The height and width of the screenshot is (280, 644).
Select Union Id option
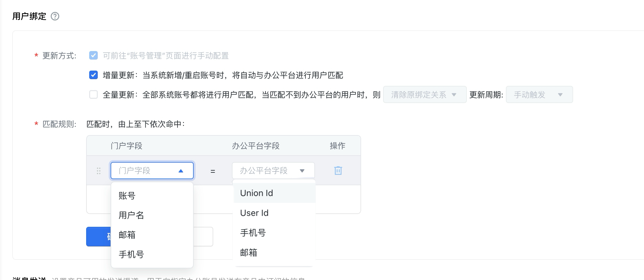274,193
